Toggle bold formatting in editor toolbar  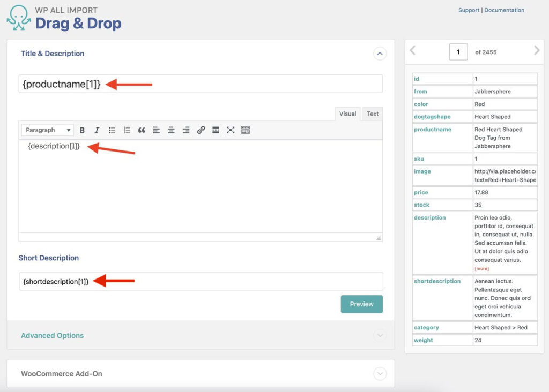(x=82, y=130)
